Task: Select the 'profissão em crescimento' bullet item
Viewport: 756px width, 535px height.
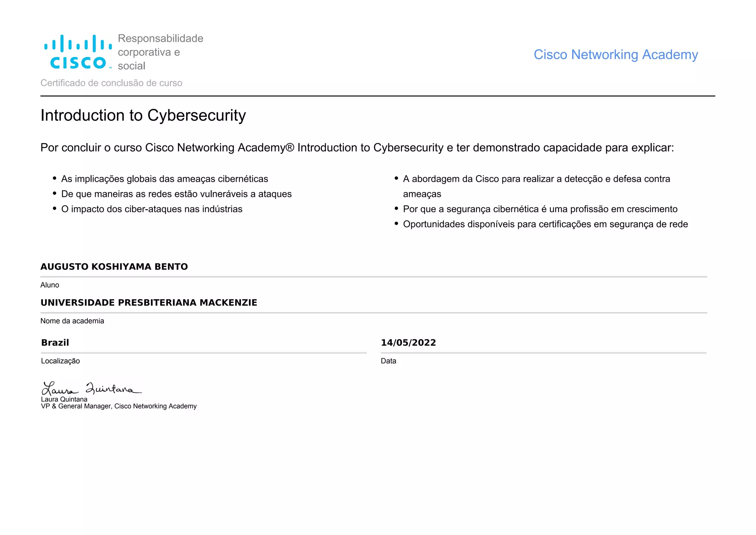Action: pyautogui.click(x=540, y=209)
